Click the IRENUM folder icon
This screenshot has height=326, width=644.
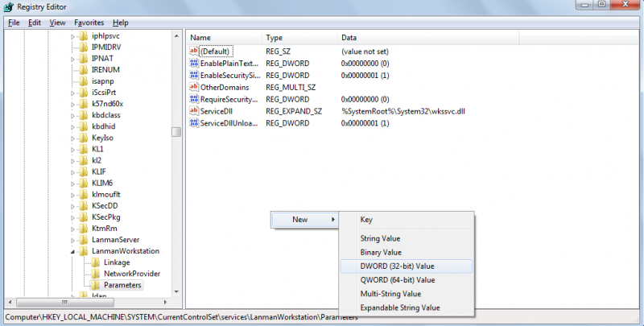click(84, 70)
